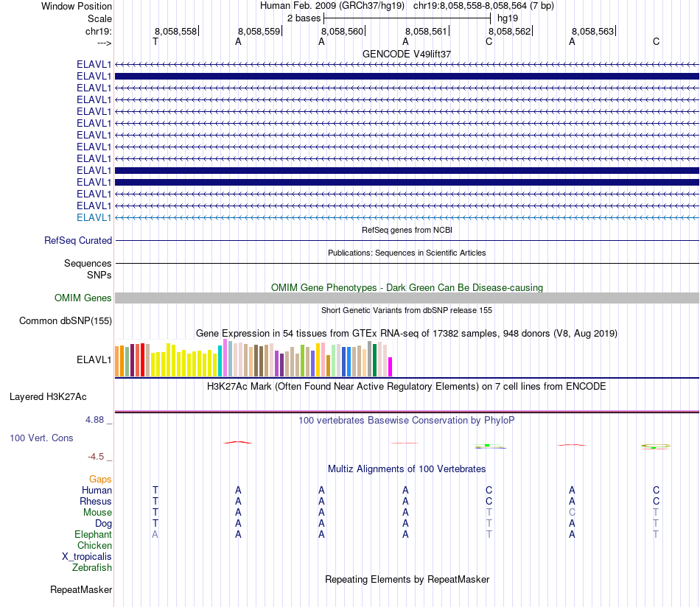Open Publications: Sequences in Scientific Articles title
This screenshot has width=700, height=607.
(407, 253)
